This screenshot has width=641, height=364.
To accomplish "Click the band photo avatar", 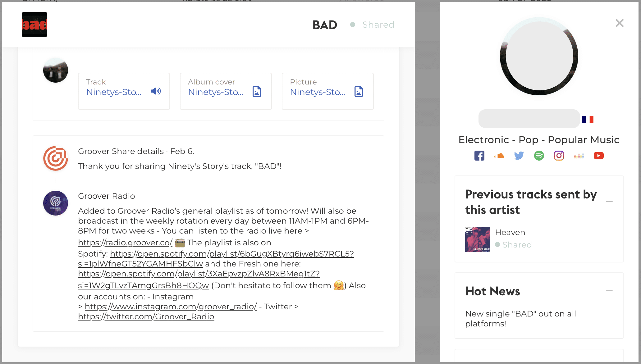I will (56, 70).
